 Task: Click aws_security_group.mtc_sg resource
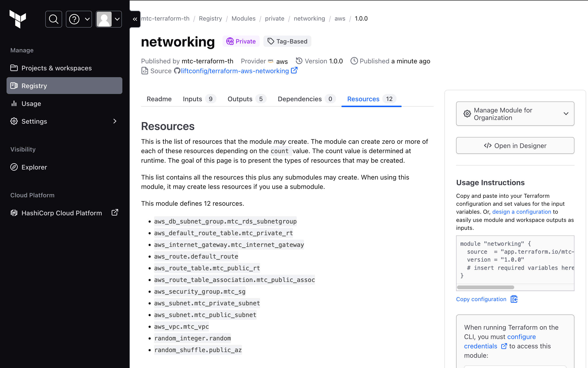tap(200, 291)
